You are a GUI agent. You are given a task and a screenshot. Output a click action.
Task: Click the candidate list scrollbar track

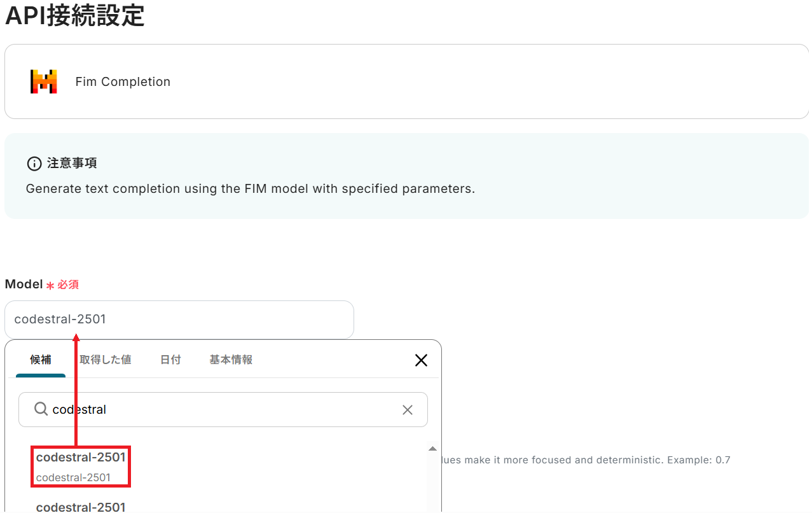(432, 484)
